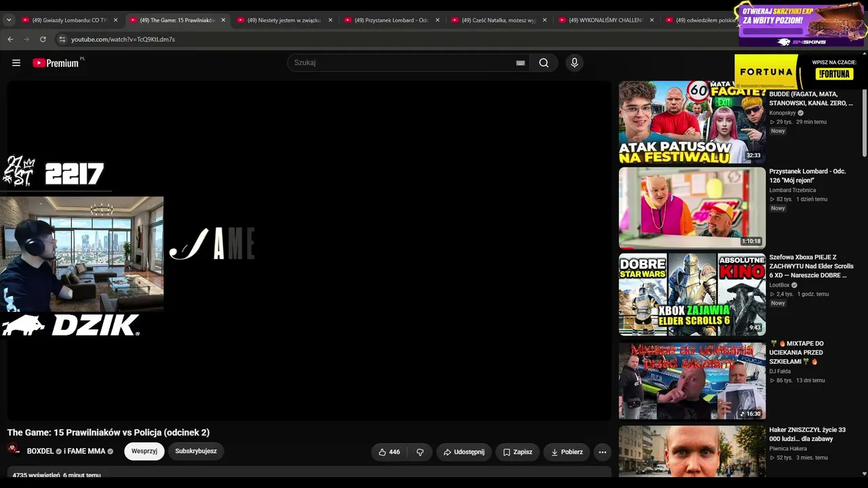Viewport: 868px width, 488px height.
Task: Open 'MIXTAPE DO UCIEKANIA PRZED SZKIEŁAMI' title
Action: coord(798,352)
